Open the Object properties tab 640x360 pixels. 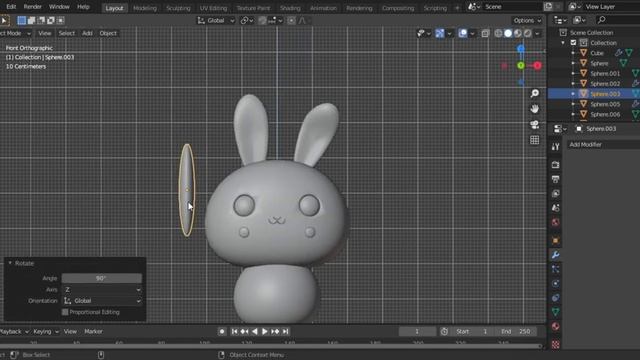556,240
